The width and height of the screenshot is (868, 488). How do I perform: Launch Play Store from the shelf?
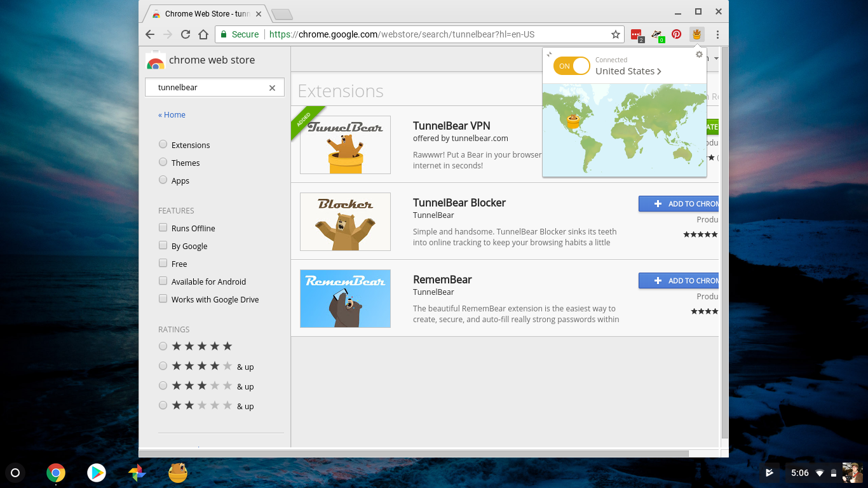pos(97,473)
